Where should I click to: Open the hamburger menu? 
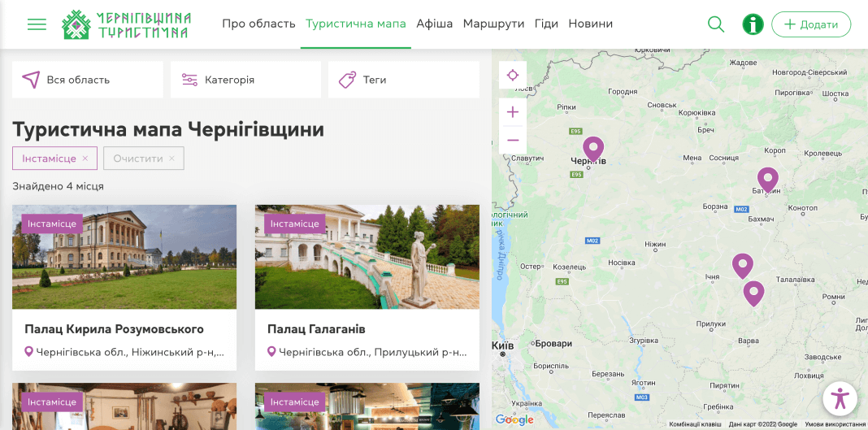[37, 24]
